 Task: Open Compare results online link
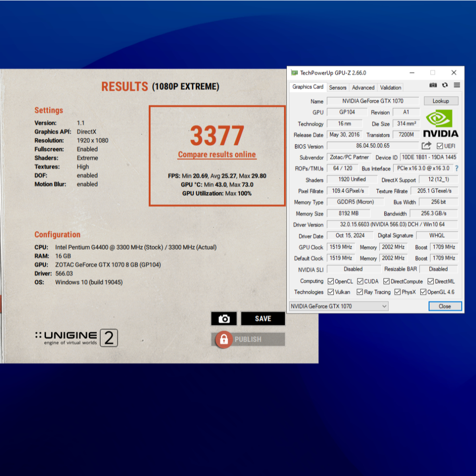(217, 154)
